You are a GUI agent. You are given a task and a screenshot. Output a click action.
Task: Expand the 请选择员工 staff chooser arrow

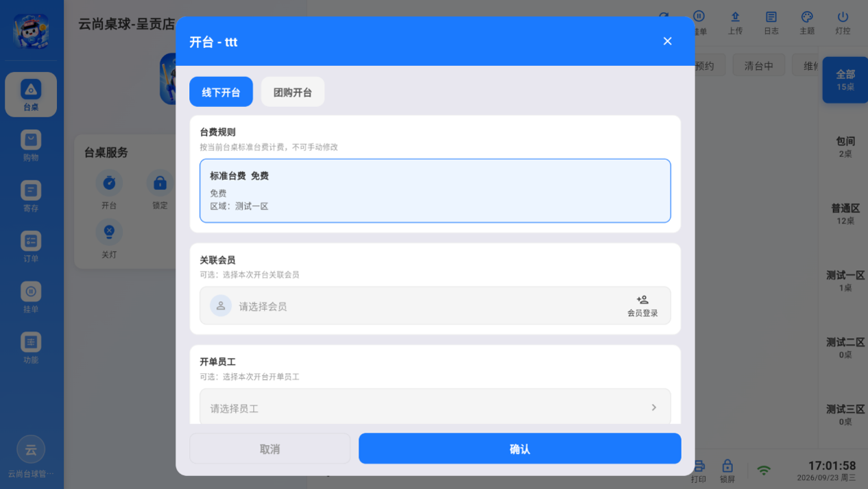pyautogui.click(x=654, y=407)
